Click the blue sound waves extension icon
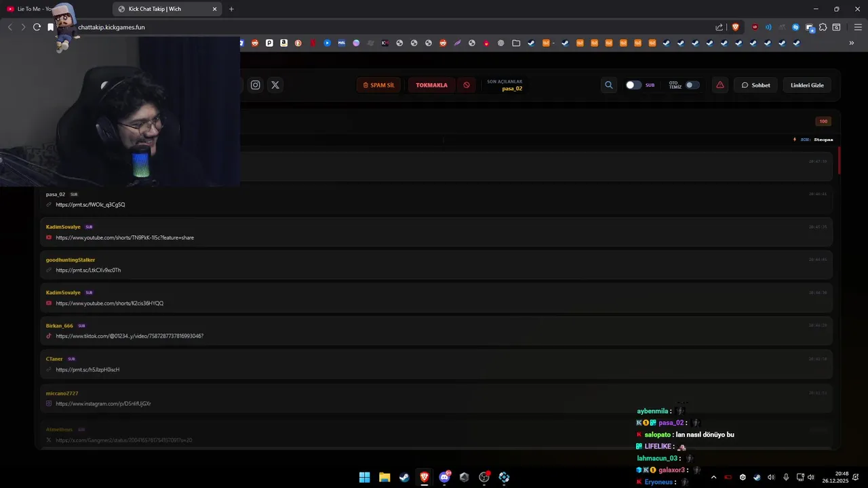 click(768, 27)
